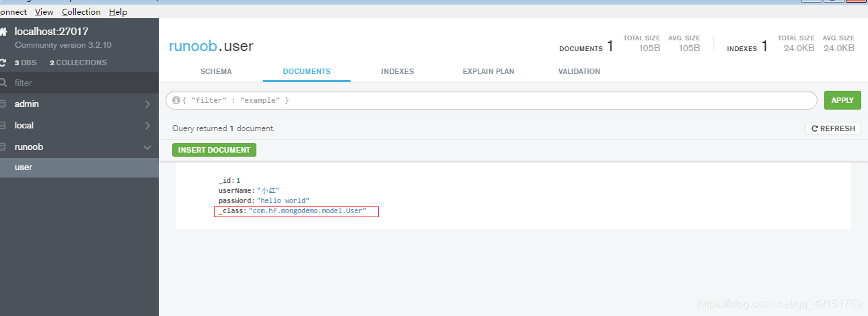This screenshot has height=316, width=868.
Task: Switch to the VALIDATION tab
Action: click(x=579, y=71)
